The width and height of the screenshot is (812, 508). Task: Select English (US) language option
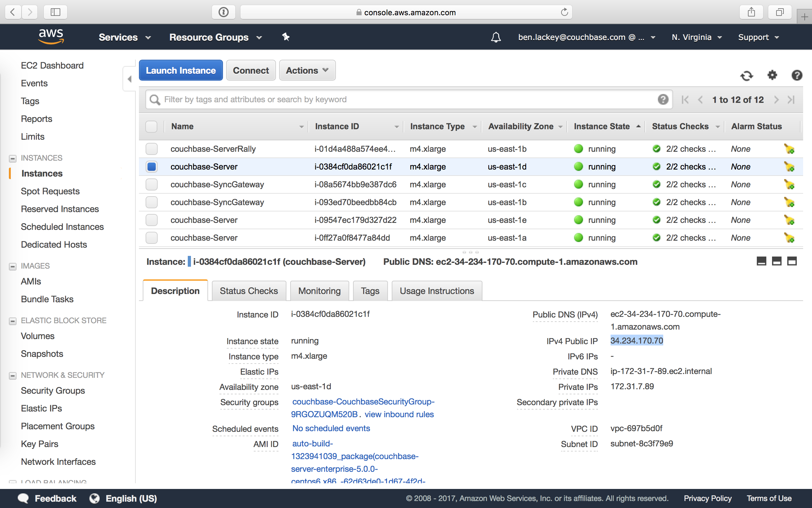coord(131,498)
